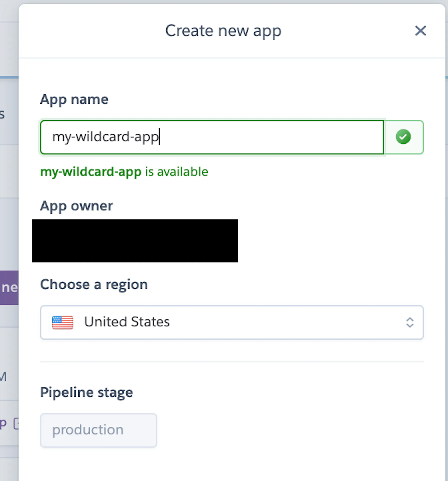Viewport: 448px width, 481px height.
Task: Click the United States region text
Action: click(127, 322)
